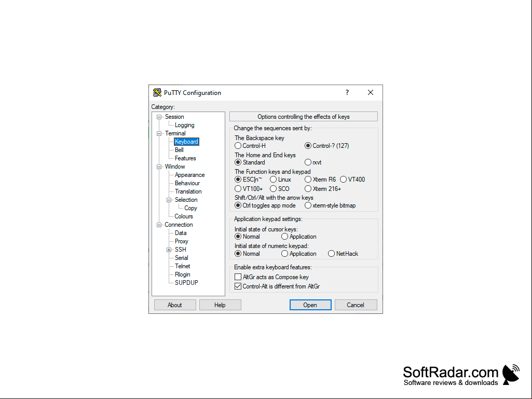The width and height of the screenshot is (532, 399).
Task: Click the About button
Action: [175, 305]
